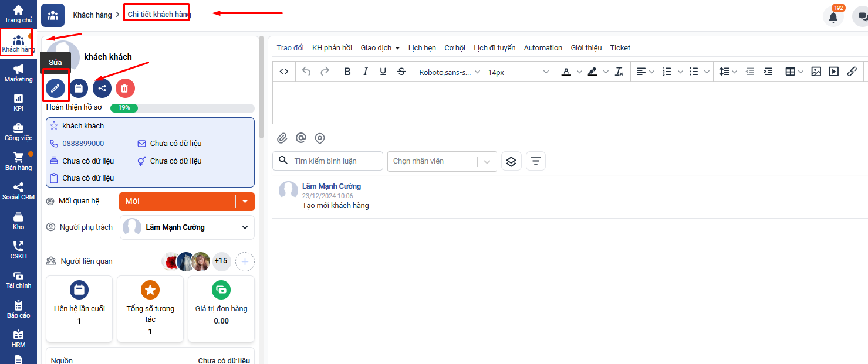The height and width of the screenshot is (364, 868).
Task: Toggle bold formatting in editor
Action: [x=347, y=72]
